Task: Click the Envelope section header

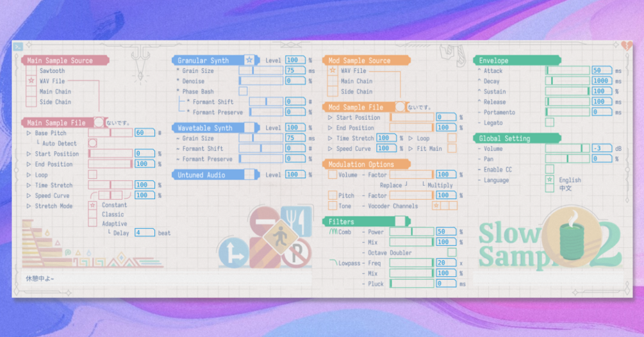Action: pos(518,60)
